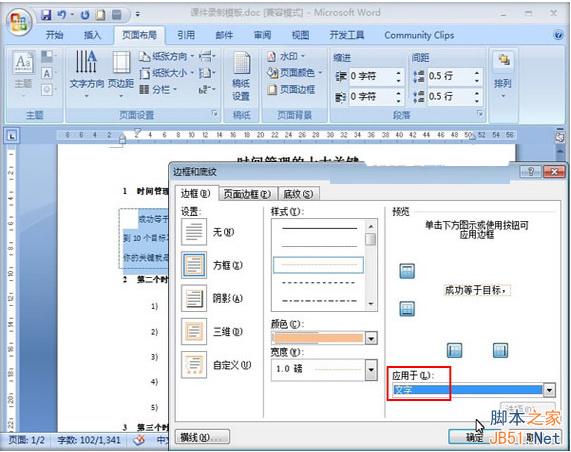Switch to the Developer (开发工具) ribbon tab
The image size is (571, 452).
click(x=347, y=35)
